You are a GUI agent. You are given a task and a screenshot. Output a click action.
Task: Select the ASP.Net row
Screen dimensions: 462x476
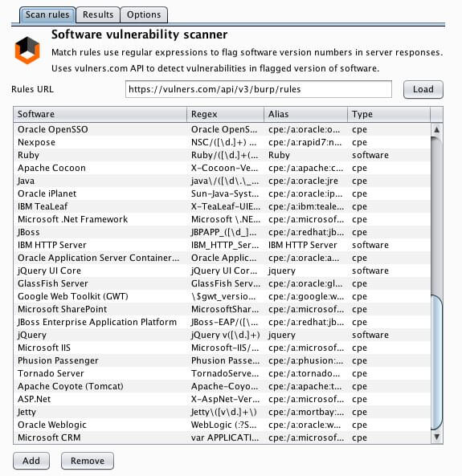pyautogui.click(x=222, y=399)
